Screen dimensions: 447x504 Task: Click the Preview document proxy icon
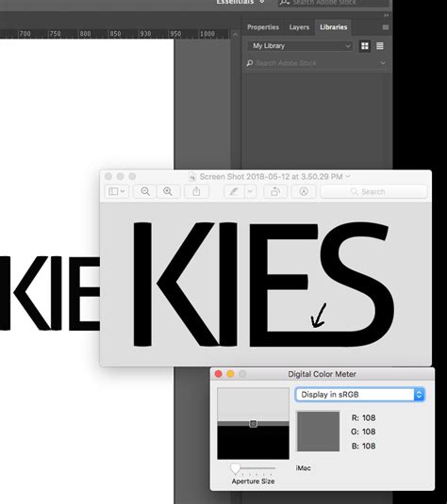point(192,176)
